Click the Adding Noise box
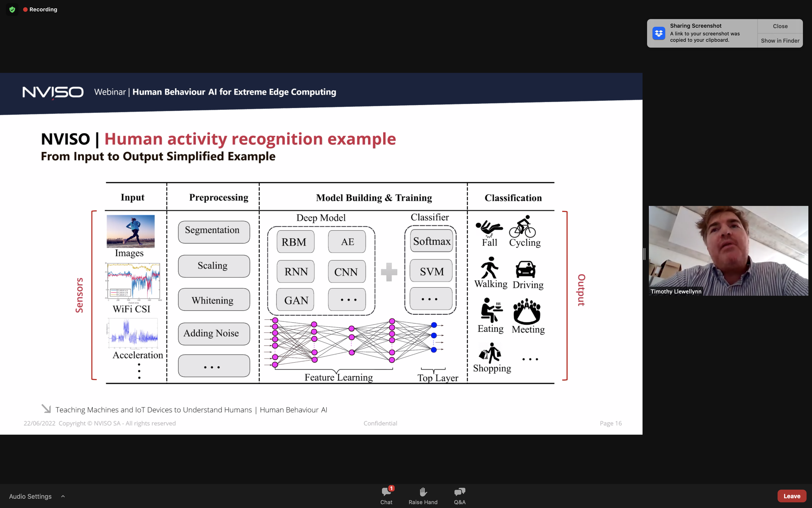The width and height of the screenshot is (812, 508). pyautogui.click(x=214, y=334)
